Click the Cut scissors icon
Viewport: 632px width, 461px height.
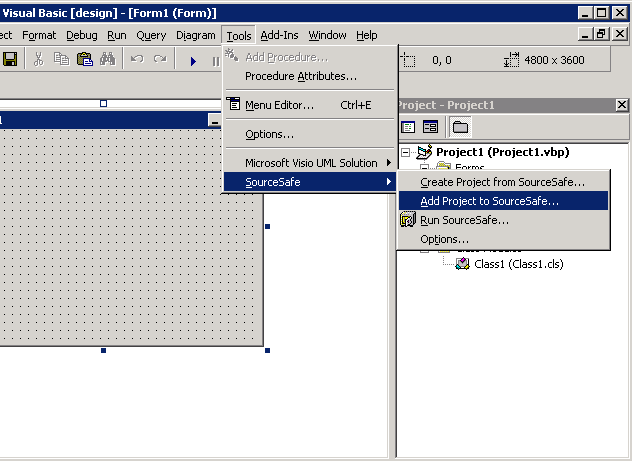pos(39,60)
